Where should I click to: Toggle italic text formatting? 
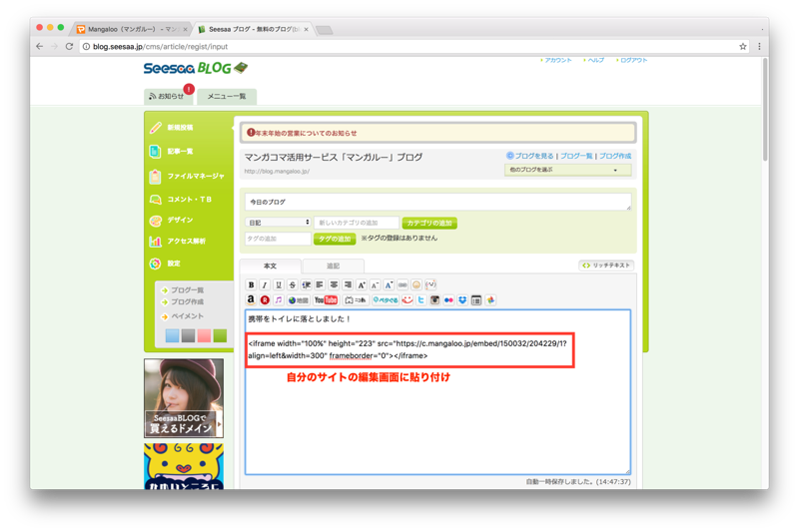coord(265,284)
